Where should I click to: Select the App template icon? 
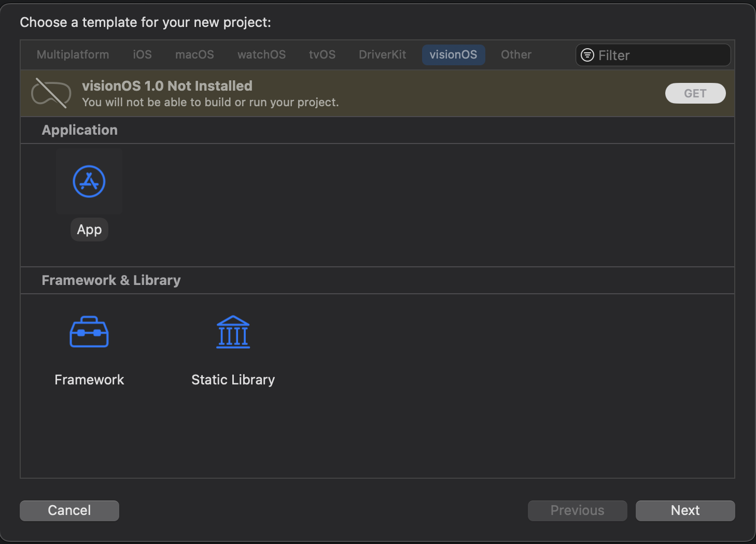(x=89, y=181)
